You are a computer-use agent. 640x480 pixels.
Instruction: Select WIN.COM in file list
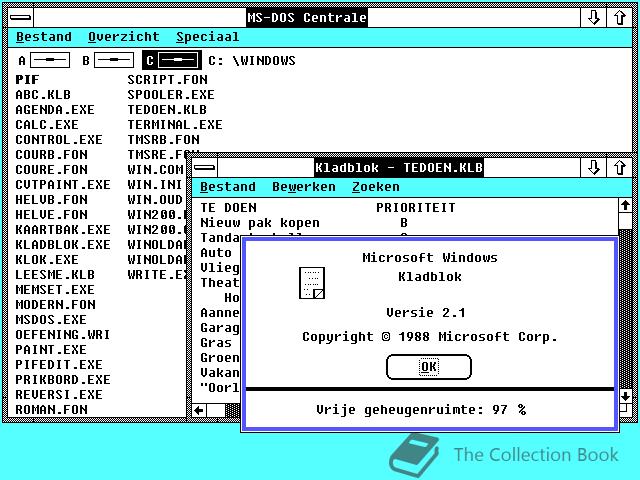pyautogui.click(x=155, y=170)
